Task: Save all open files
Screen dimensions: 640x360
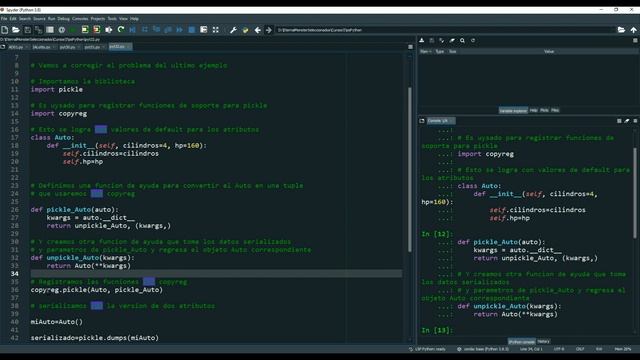Action: click(x=38, y=30)
